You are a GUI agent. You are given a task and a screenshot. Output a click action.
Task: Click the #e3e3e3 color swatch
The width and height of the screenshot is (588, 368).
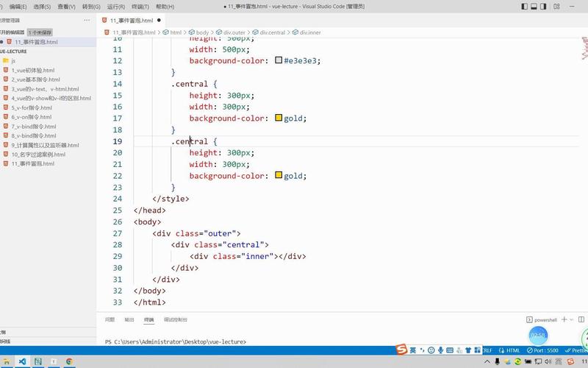(x=279, y=60)
